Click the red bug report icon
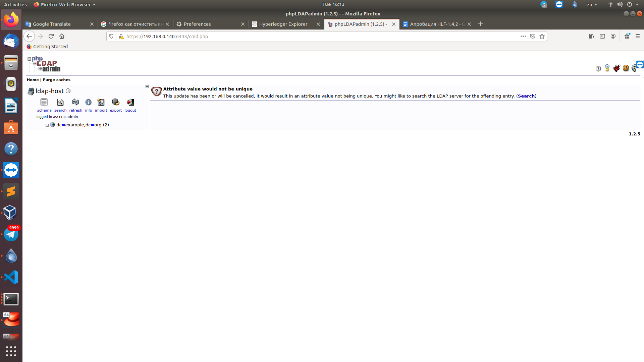This screenshot has width=644, height=362. click(x=616, y=68)
